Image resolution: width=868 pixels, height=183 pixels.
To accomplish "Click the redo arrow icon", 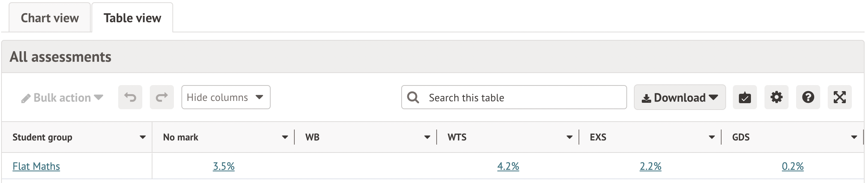I will 162,98.
